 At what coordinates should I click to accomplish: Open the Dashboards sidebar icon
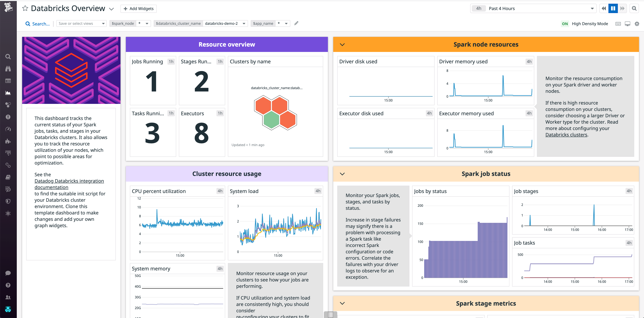pos(8,93)
